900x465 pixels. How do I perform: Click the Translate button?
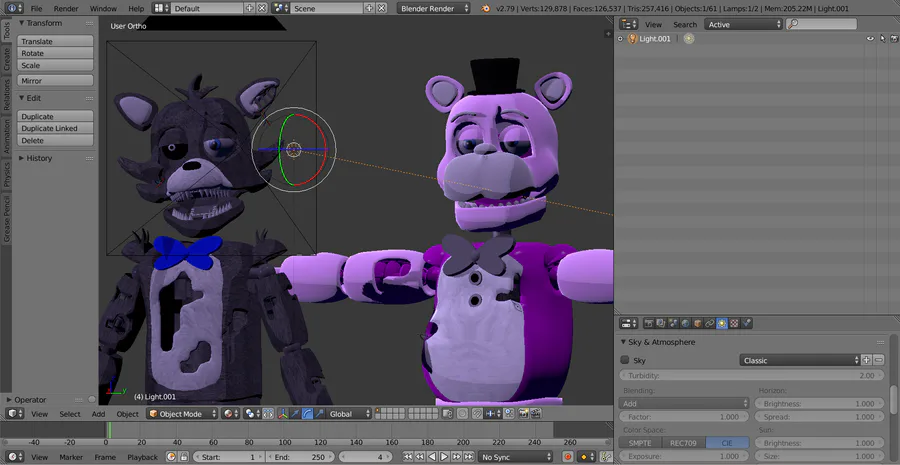[x=55, y=41]
